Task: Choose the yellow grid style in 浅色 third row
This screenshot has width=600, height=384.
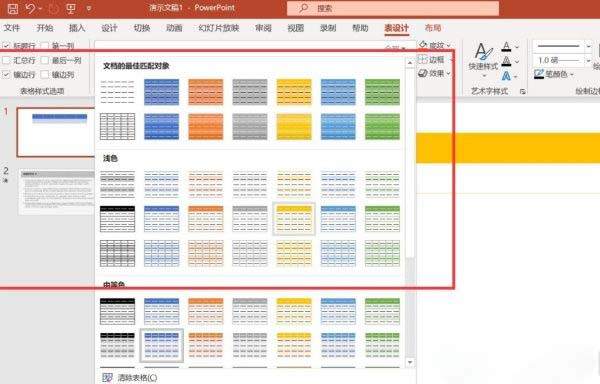Action: [x=294, y=253]
